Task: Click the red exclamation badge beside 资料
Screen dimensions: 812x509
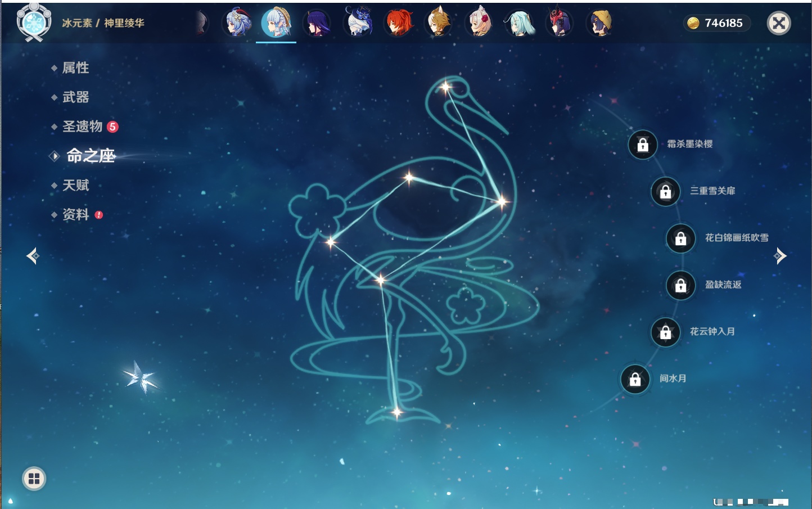Action: (x=99, y=215)
